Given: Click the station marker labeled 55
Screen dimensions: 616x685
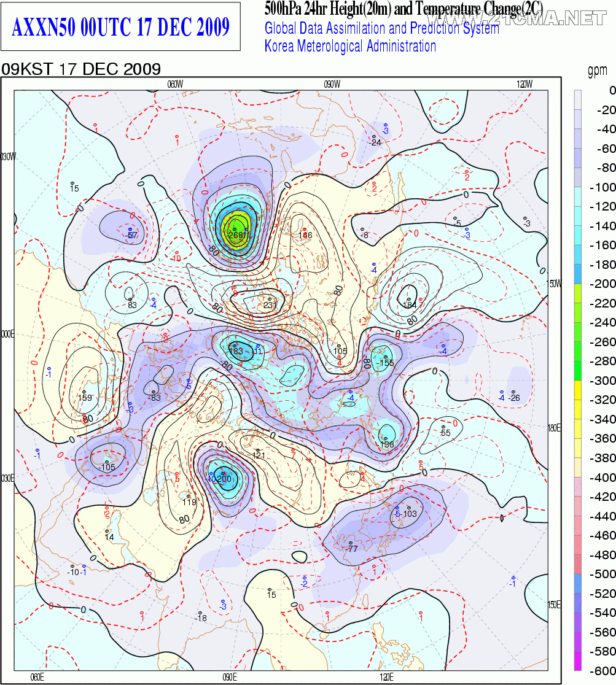Looking at the screenshot, I should (x=445, y=428).
